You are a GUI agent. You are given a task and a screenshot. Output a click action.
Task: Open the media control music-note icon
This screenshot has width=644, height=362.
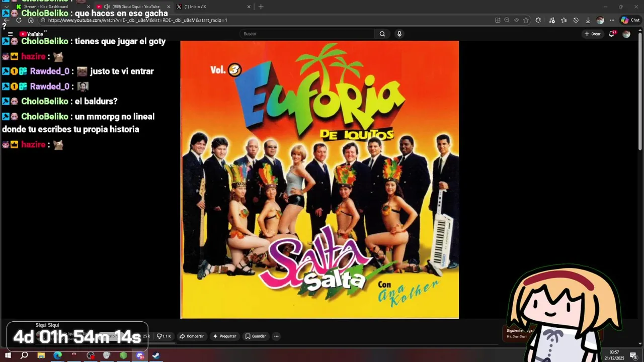[552, 20]
